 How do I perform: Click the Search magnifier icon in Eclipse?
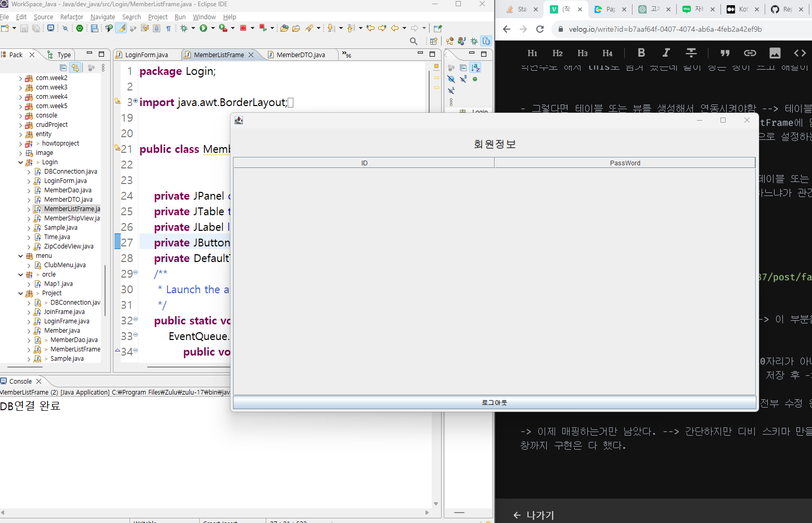click(414, 41)
